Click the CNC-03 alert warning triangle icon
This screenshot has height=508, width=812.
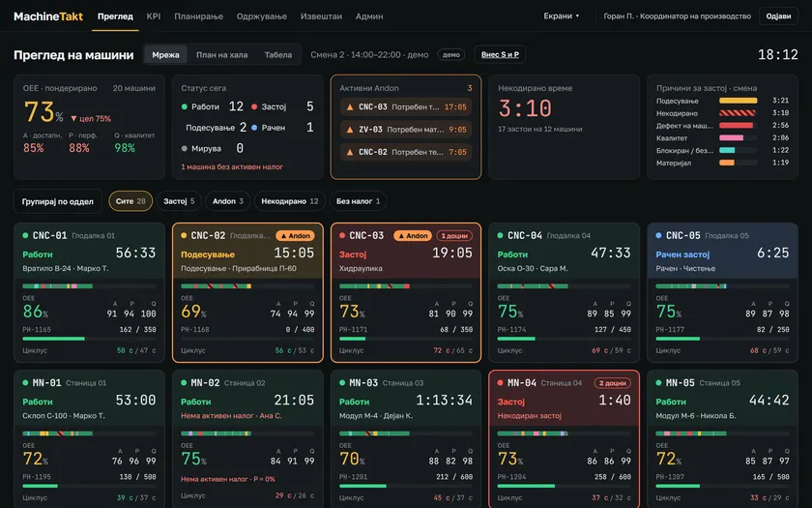[350, 106]
